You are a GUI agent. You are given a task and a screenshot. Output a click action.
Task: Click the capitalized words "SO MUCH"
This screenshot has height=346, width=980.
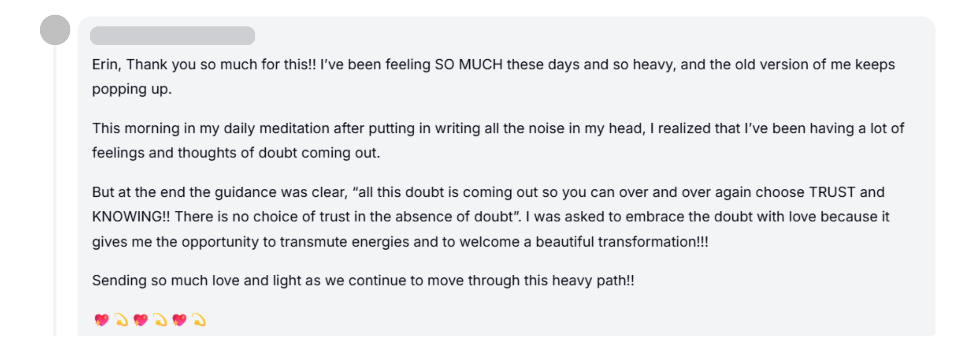[x=469, y=64]
